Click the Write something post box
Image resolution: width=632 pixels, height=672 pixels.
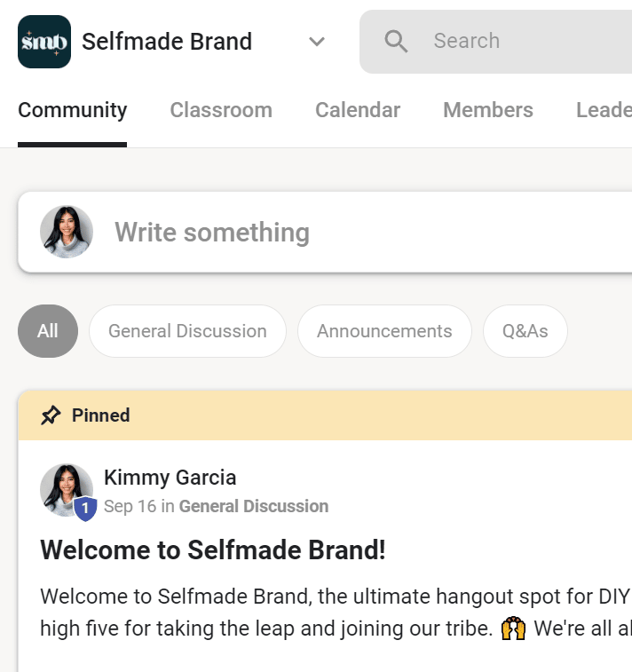(x=325, y=232)
